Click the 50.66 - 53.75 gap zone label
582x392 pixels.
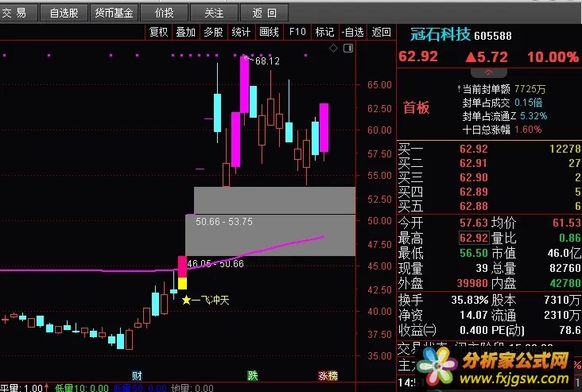coord(224,222)
